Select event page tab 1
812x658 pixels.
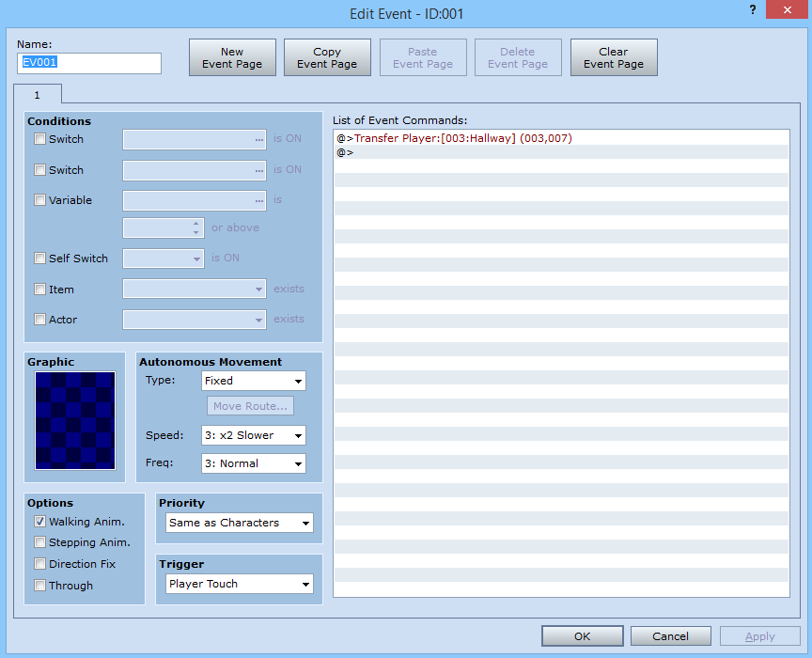point(38,94)
